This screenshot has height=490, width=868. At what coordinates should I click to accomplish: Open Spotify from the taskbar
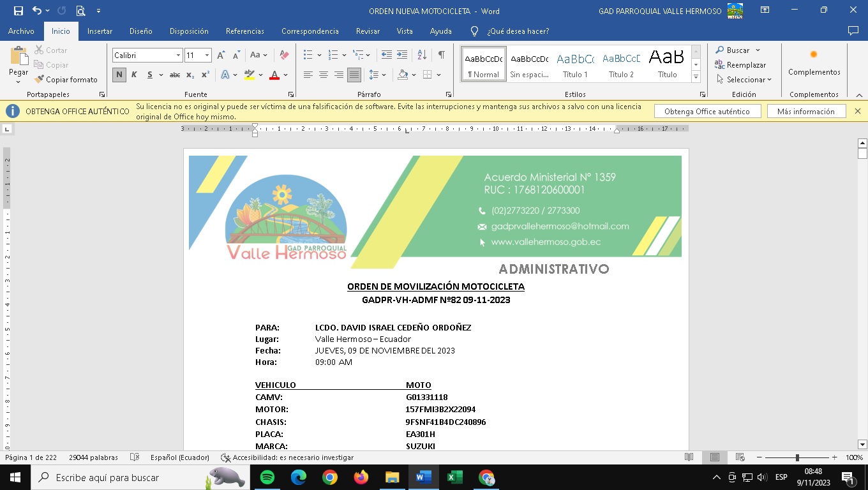pos(267,477)
